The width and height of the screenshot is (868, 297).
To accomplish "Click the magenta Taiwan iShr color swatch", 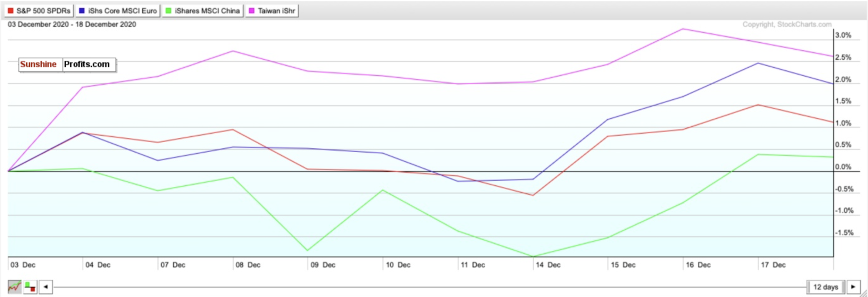I will [x=252, y=11].
